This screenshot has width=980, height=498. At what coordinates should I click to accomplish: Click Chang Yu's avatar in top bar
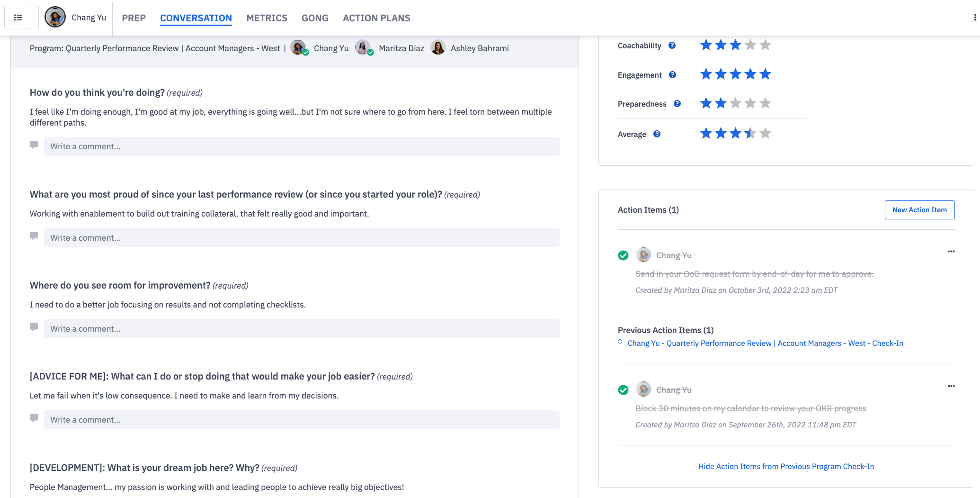click(55, 18)
